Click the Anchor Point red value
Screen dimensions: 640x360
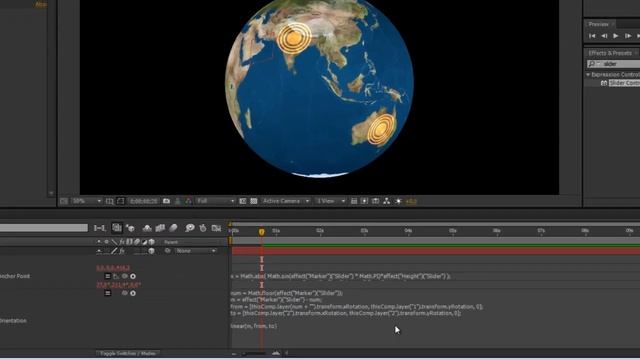pos(113,268)
